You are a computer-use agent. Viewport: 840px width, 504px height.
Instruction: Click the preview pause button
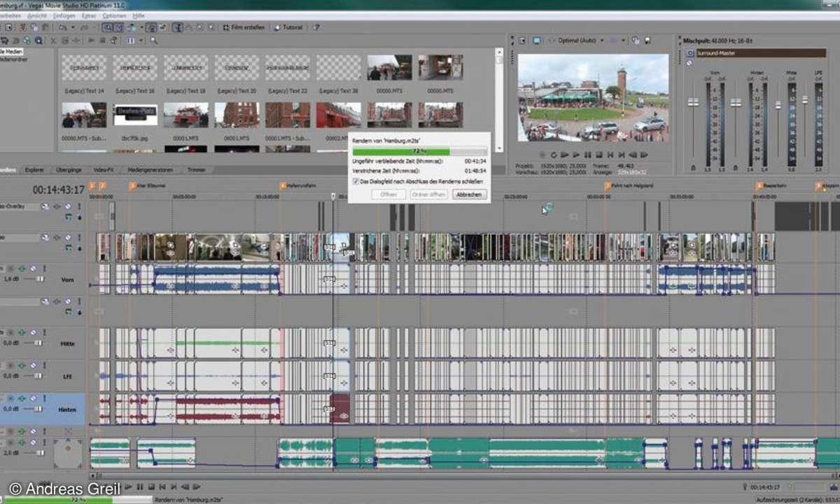pyautogui.click(x=588, y=154)
